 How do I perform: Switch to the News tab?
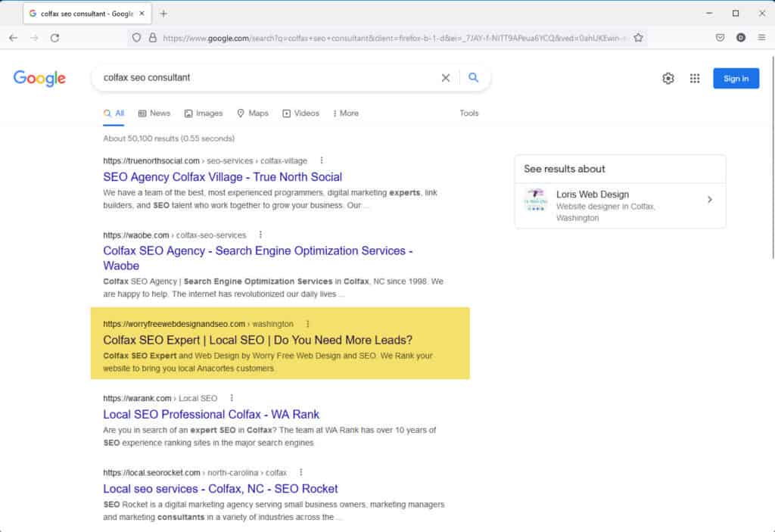tap(154, 114)
